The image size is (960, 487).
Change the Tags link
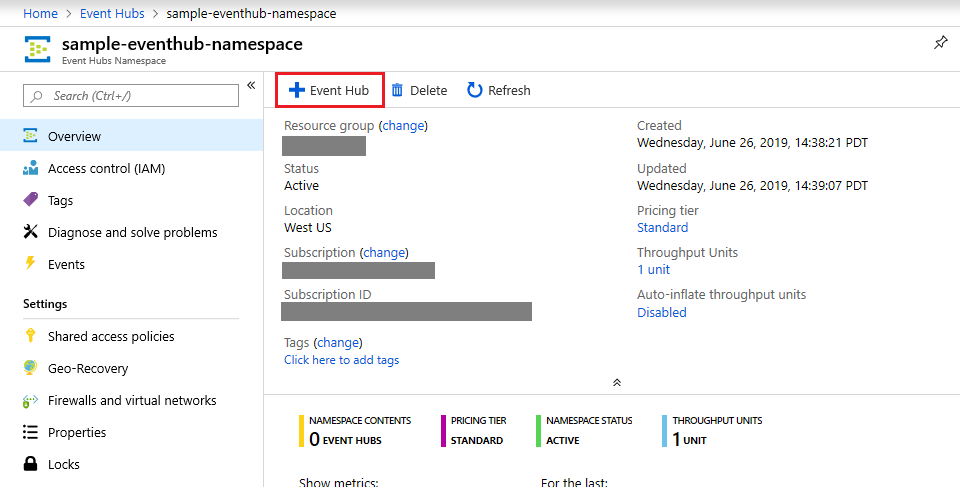(x=338, y=342)
